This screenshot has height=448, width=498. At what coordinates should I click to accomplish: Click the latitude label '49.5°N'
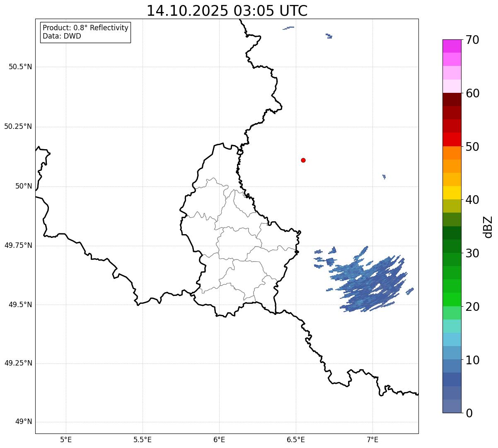tap(20, 305)
